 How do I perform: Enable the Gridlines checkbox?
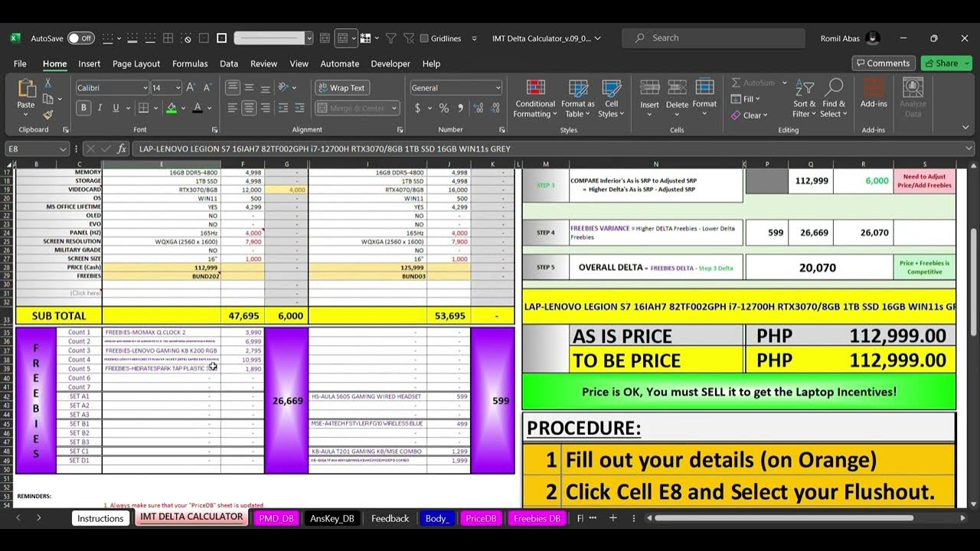click(x=441, y=38)
